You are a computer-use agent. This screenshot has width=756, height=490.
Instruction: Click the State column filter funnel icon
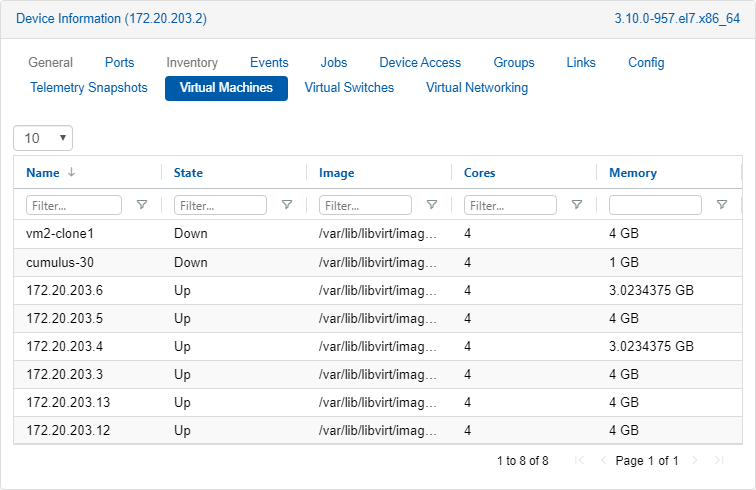(x=287, y=205)
